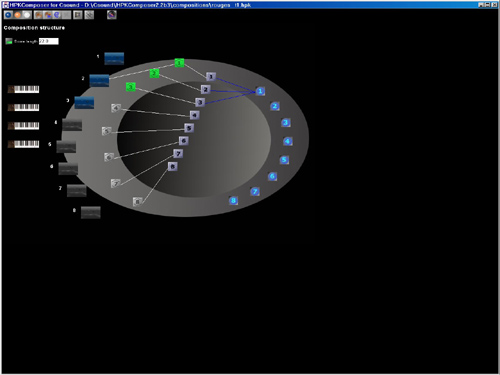Click the crossed-lines toolbar icon

[x=89, y=15]
